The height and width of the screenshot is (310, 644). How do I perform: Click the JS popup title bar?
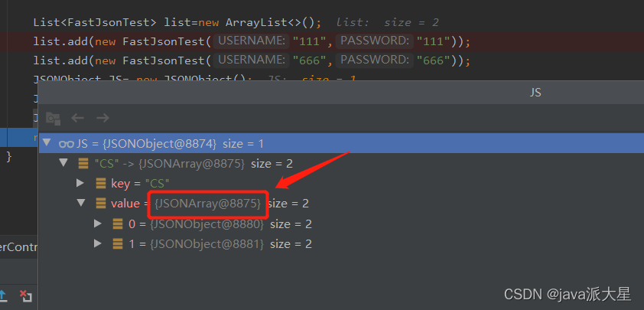coord(341,93)
